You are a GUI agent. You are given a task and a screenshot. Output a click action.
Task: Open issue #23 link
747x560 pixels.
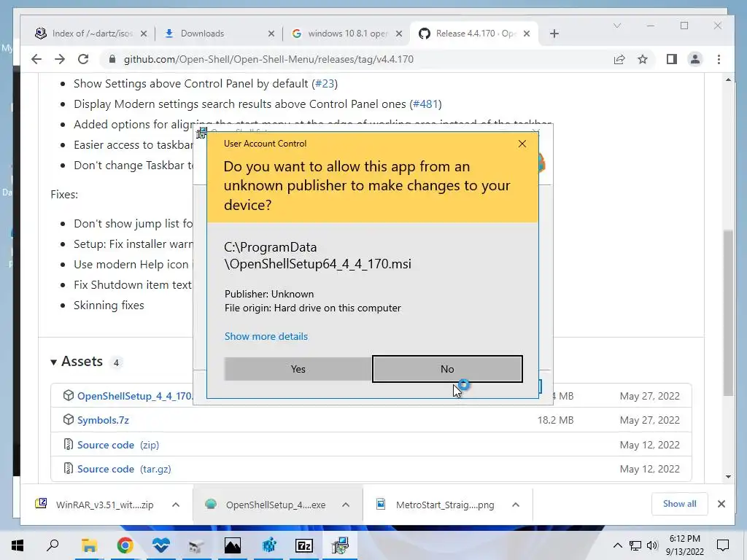(325, 83)
